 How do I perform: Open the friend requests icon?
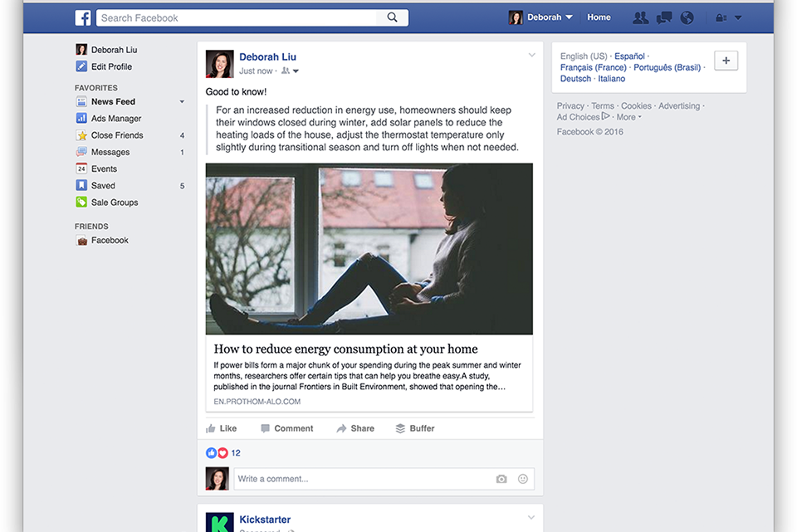point(640,17)
